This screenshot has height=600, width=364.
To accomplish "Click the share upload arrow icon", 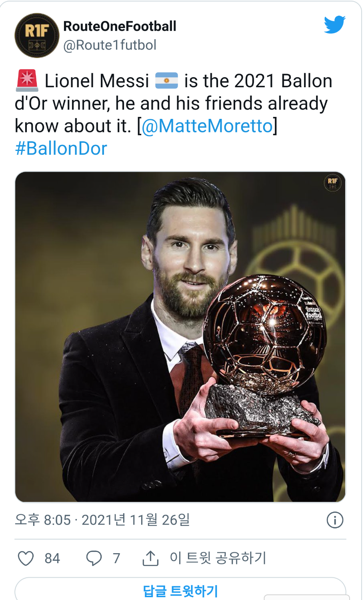I will (x=150, y=558).
